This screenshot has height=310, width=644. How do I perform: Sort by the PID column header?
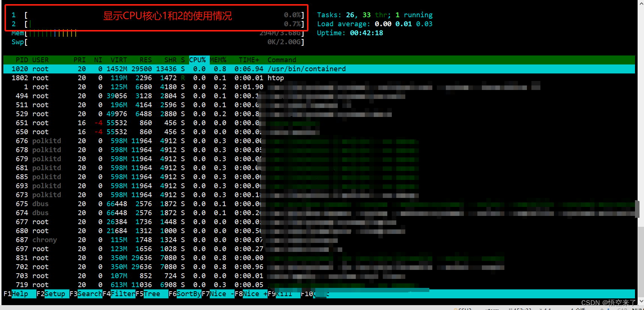point(22,60)
